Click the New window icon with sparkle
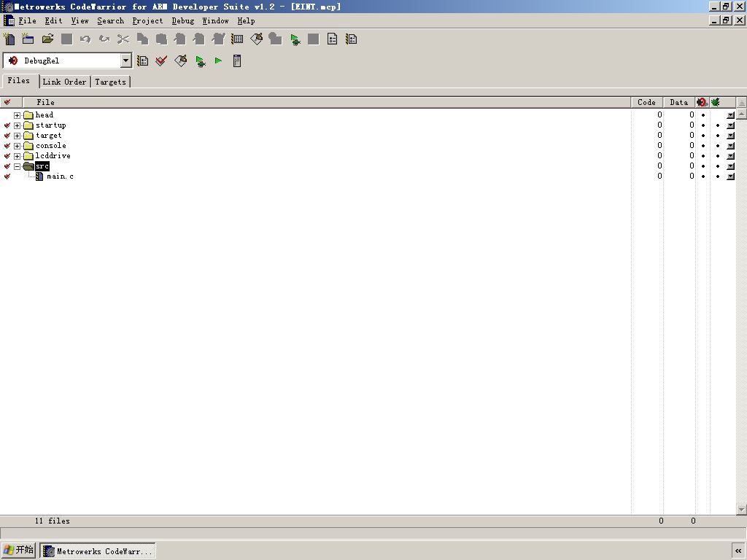The image size is (747, 560). 28,39
